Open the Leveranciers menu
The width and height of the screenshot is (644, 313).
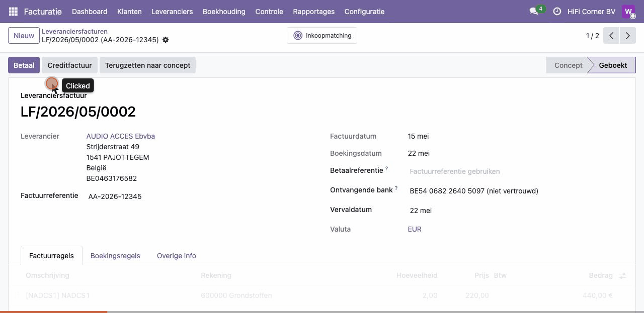(x=172, y=11)
